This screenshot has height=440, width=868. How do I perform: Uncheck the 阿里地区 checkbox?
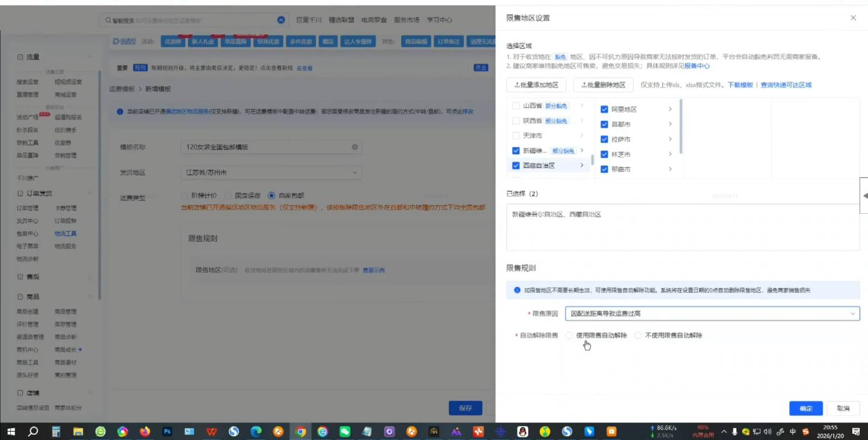pos(604,109)
